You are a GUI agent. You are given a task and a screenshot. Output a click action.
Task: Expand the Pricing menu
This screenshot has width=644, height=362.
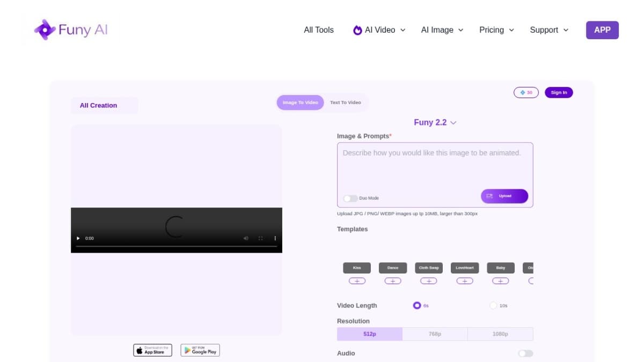pyautogui.click(x=496, y=30)
